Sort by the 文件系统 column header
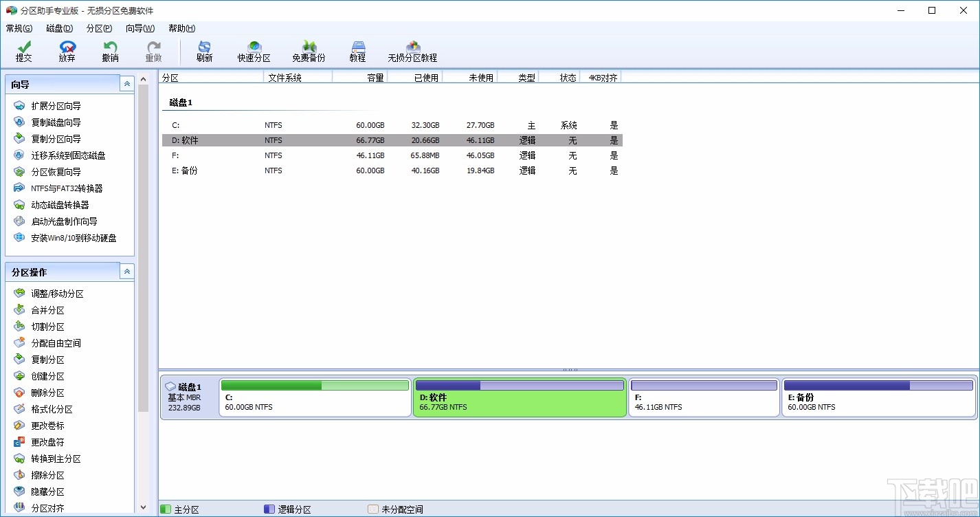The width and height of the screenshot is (980, 517). pyautogui.click(x=298, y=78)
